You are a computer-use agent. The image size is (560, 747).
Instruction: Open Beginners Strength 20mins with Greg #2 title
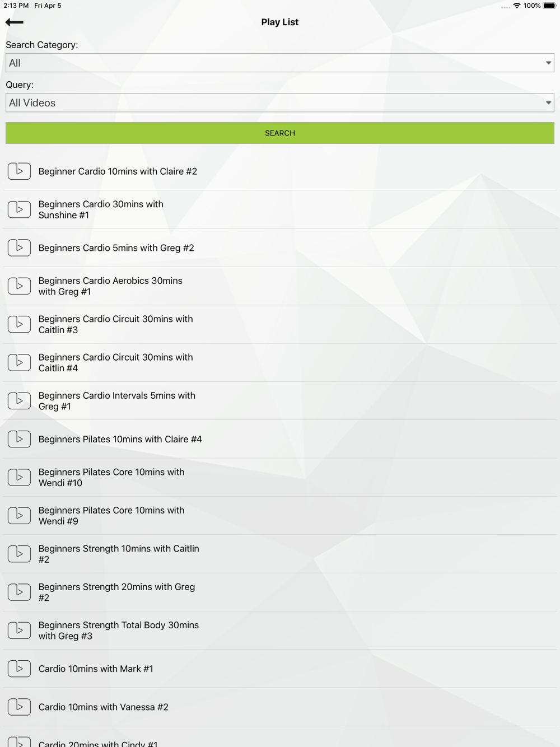pyautogui.click(x=116, y=592)
